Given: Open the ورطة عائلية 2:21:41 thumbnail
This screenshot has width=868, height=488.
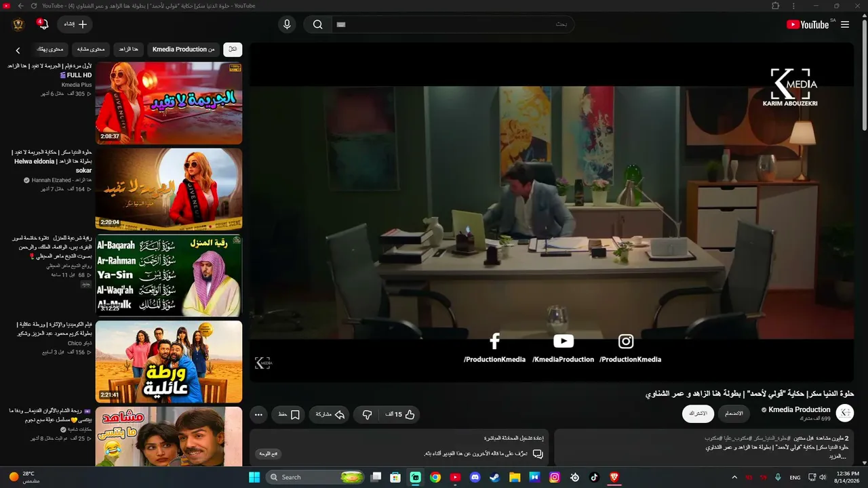Looking at the screenshot, I should point(169,361).
